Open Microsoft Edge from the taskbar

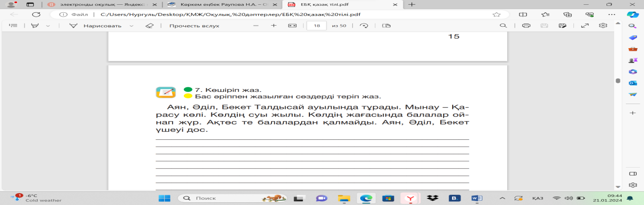pos(366,198)
